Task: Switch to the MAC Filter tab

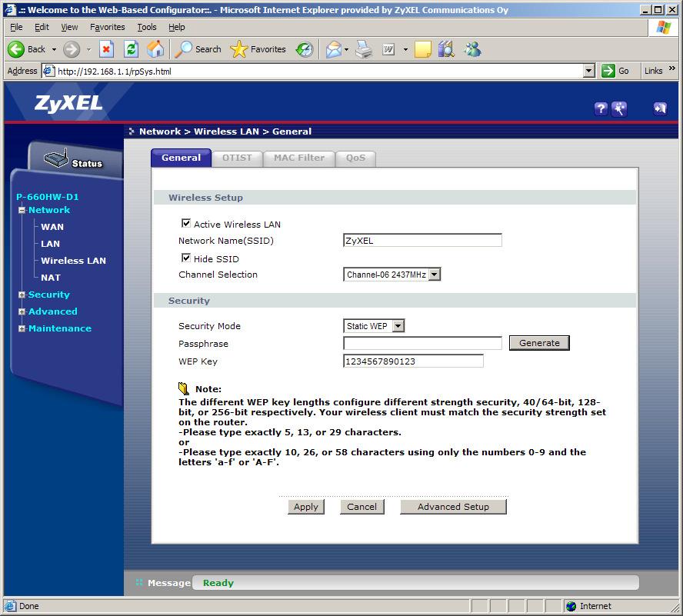Action: click(298, 158)
